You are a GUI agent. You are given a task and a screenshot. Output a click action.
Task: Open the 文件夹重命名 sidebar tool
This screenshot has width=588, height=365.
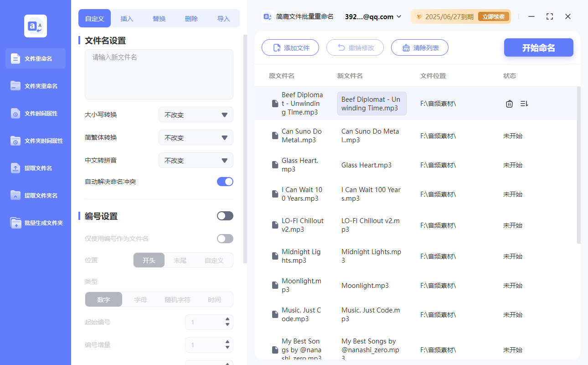tap(35, 86)
